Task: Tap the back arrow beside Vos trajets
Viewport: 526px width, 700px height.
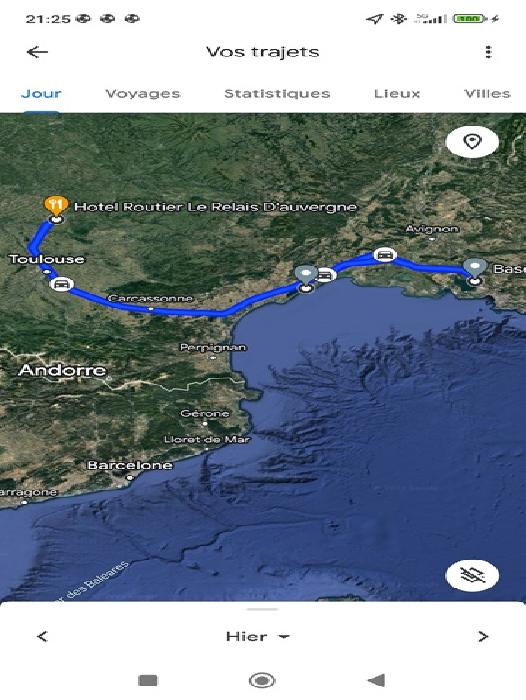Action: [x=37, y=52]
